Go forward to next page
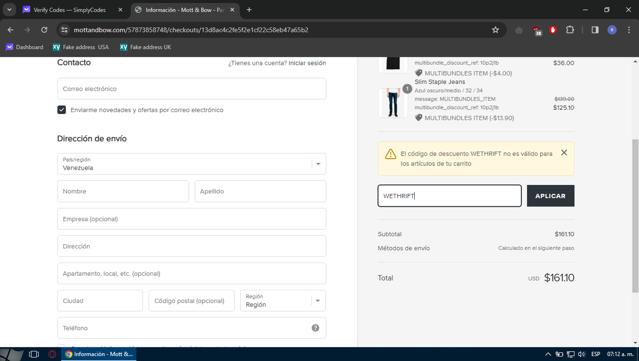 27,30
